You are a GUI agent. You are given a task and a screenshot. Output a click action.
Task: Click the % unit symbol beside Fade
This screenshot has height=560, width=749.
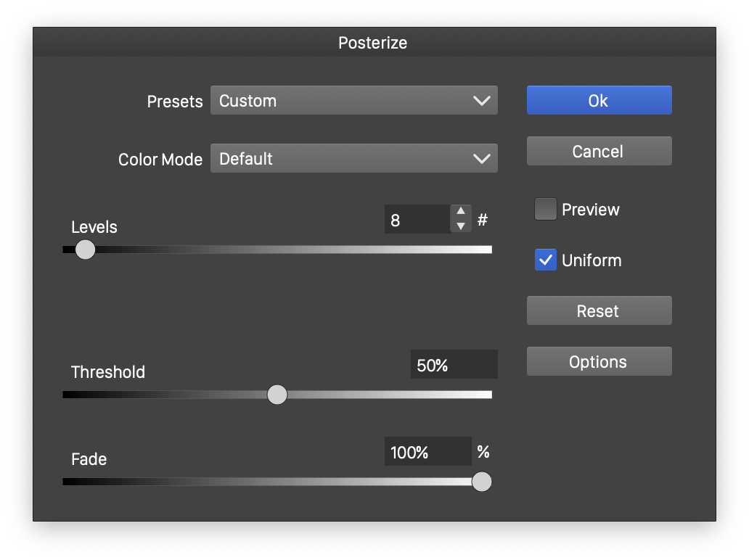(x=483, y=452)
